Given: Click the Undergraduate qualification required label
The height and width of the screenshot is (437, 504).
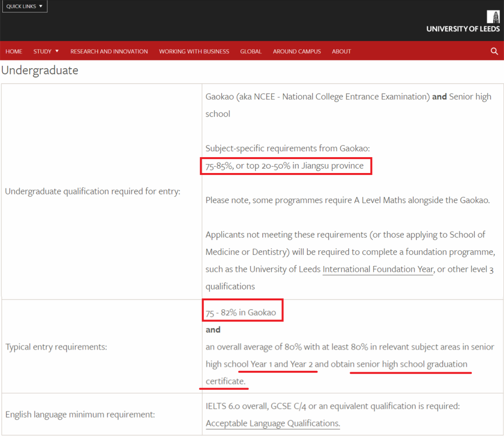Looking at the screenshot, I should click(x=92, y=192).
